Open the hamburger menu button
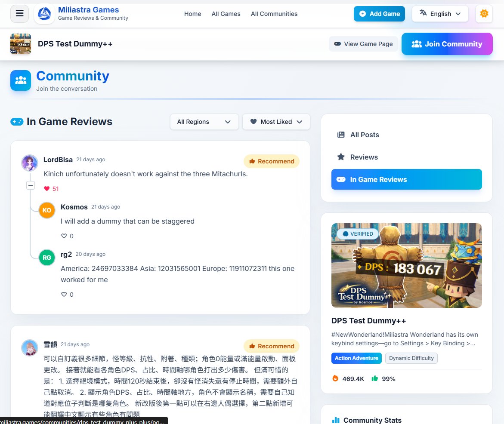The image size is (504, 424). click(20, 13)
